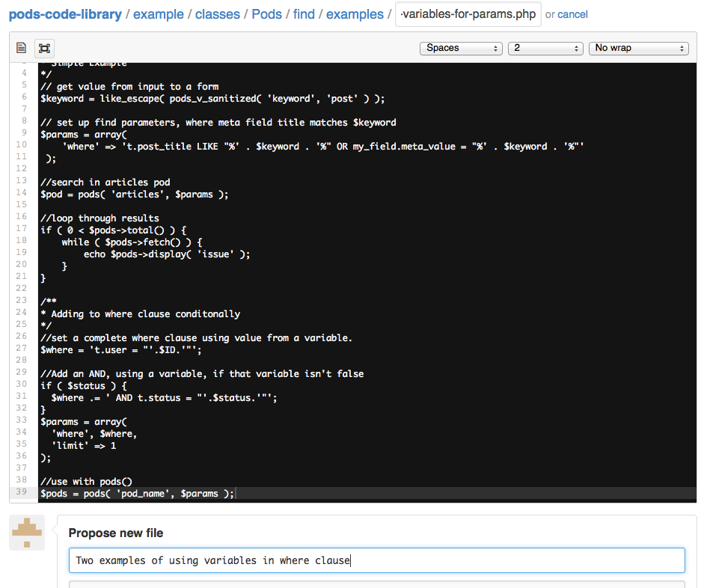The width and height of the screenshot is (701, 588).
Task: Click the "//use with pods()" comment
Action: [86, 481]
